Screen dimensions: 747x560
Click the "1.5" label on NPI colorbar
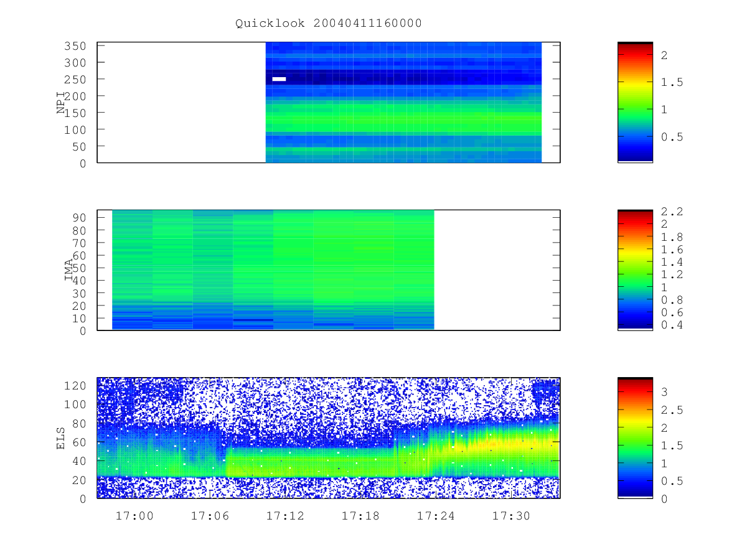672,82
